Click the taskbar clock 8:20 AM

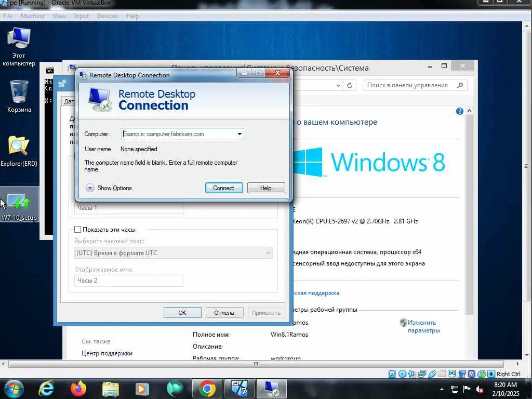pyautogui.click(x=505, y=389)
